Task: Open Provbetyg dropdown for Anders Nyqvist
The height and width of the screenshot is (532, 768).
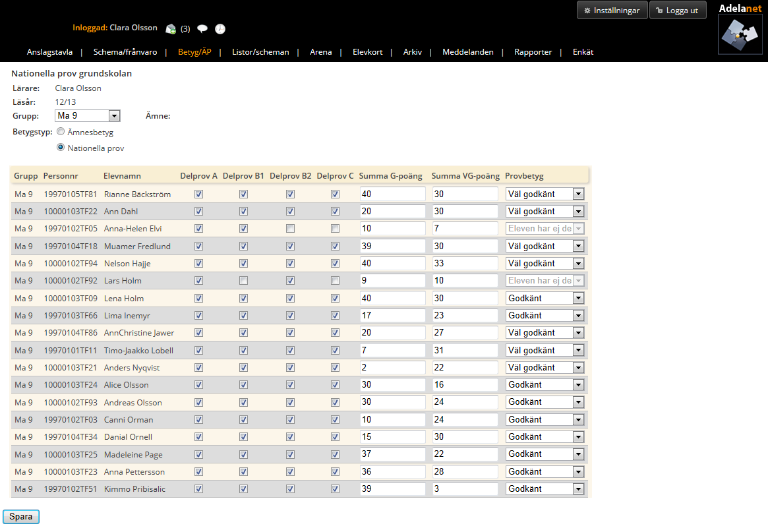Action: coord(545,367)
